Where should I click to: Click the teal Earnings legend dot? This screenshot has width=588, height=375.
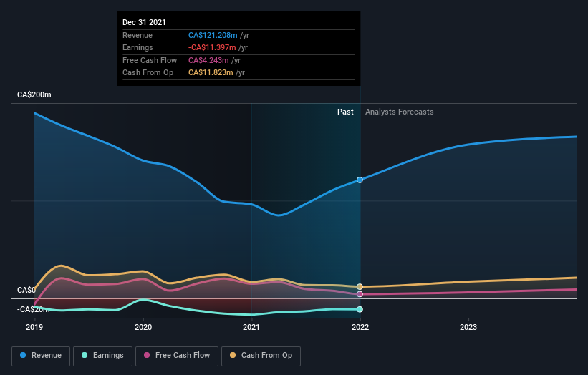point(85,355)
